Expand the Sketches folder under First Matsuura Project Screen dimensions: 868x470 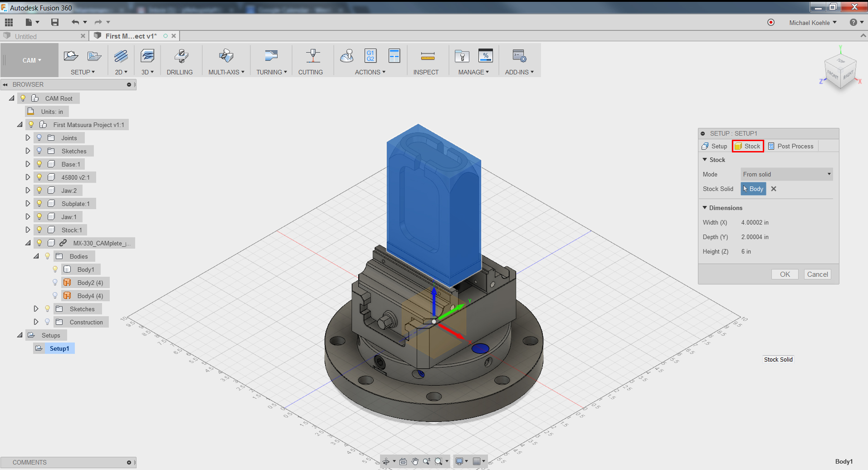[x=28, y=151]
